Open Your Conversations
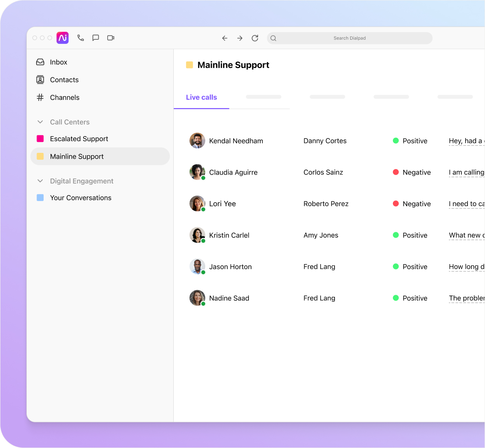Screen dimensions: 485x448 click(x=80, y=198)
